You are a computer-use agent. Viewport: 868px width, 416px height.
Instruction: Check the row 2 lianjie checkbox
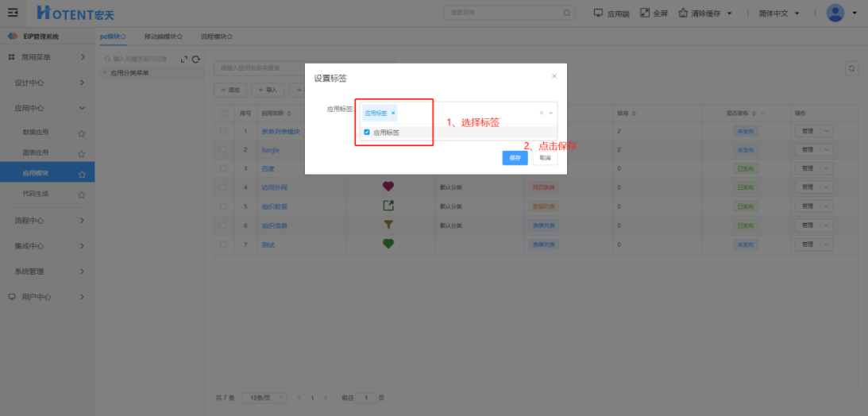(x=223, y=149)
